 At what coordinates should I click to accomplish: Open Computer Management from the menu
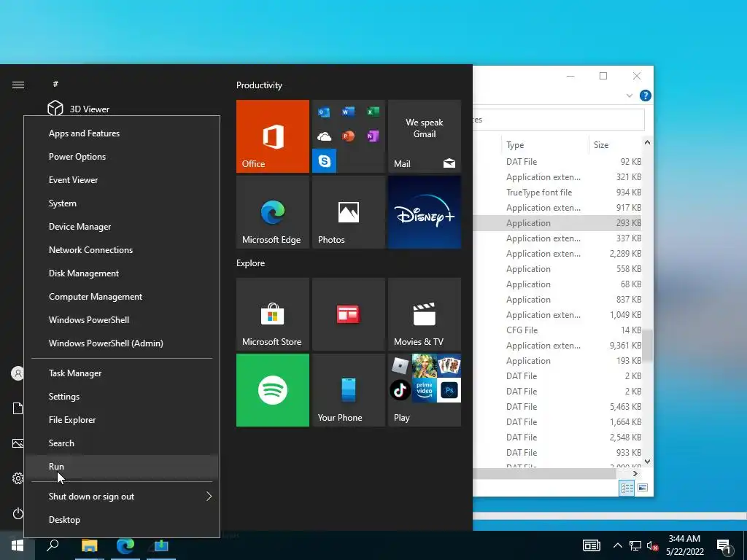[123, 297]
